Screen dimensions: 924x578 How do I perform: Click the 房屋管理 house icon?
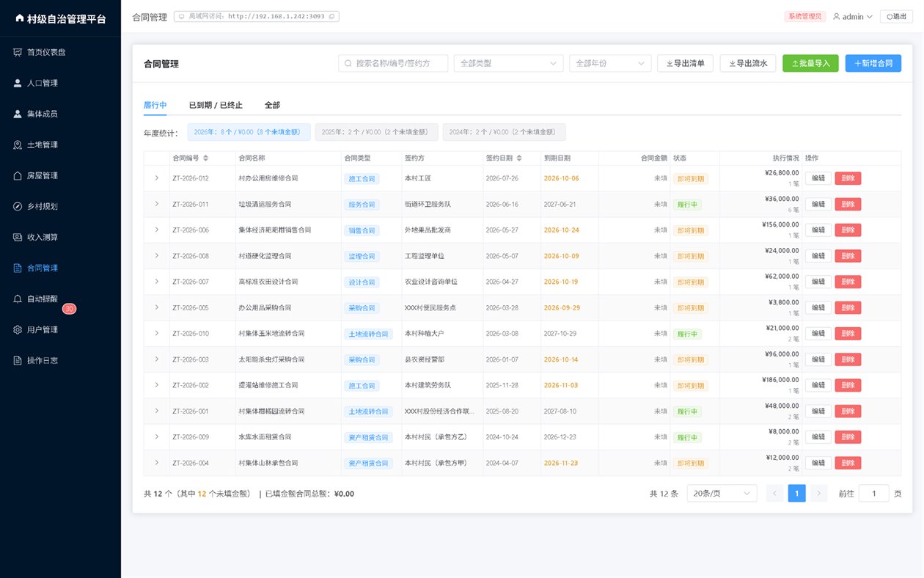click(x=18, y=175)
